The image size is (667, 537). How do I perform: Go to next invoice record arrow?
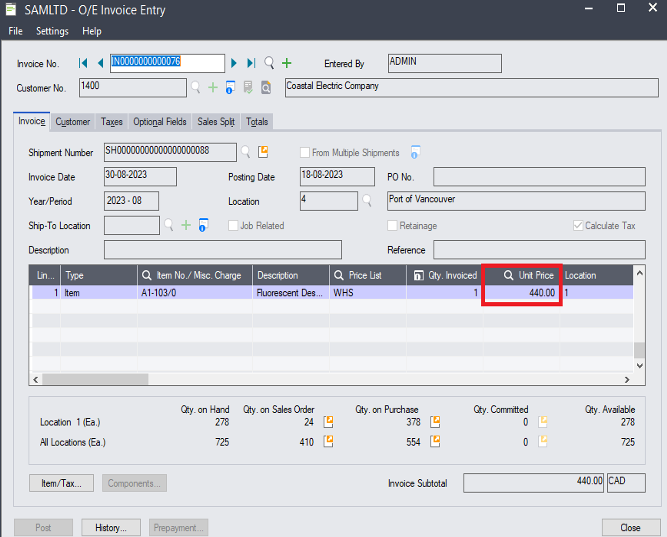pos(234,63)
